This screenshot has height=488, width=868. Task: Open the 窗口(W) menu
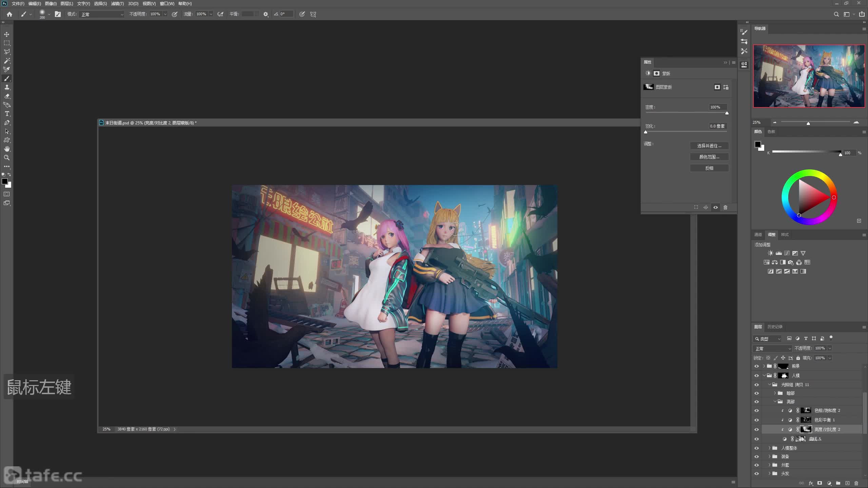167,4
